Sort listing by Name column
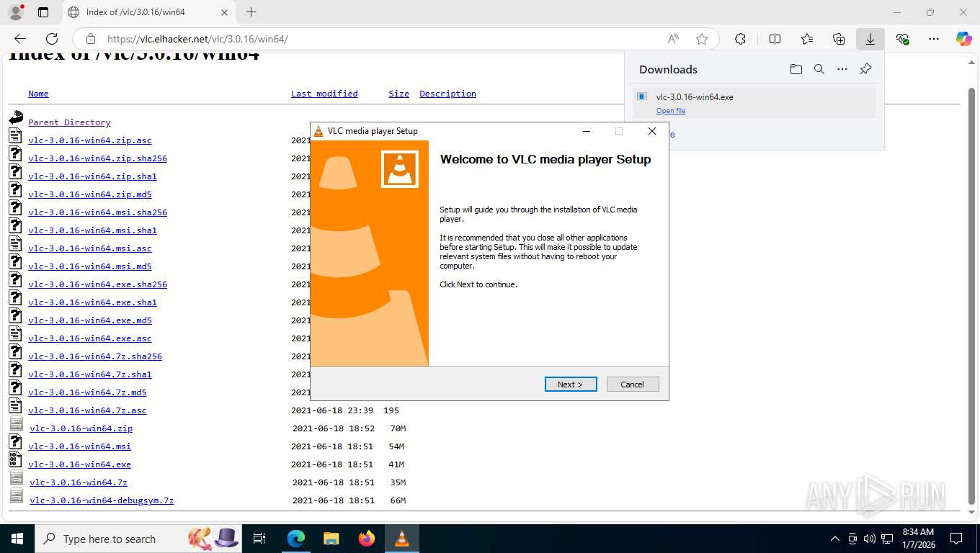 point(38,94)
